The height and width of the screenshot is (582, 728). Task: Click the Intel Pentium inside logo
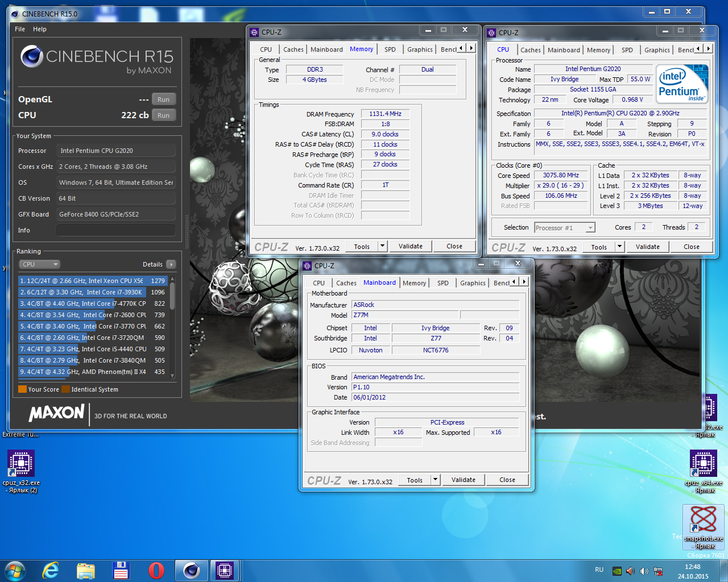(683, 84)
